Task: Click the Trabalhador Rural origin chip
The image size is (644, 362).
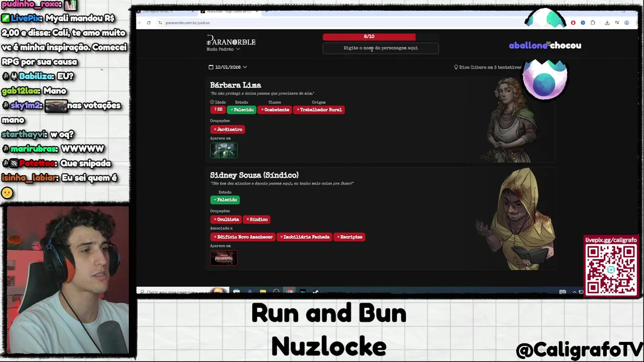Action: coord(319,110)
